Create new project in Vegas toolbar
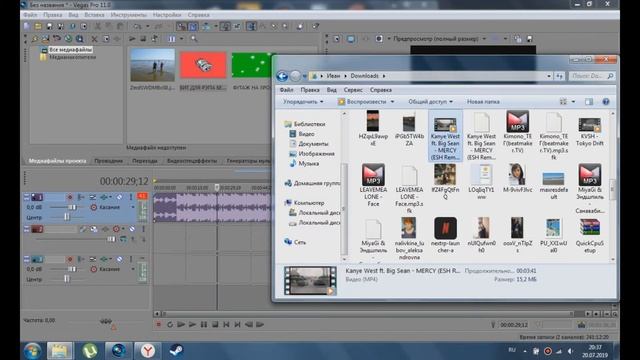Screen dimensions: 640x360 (27, 27)
